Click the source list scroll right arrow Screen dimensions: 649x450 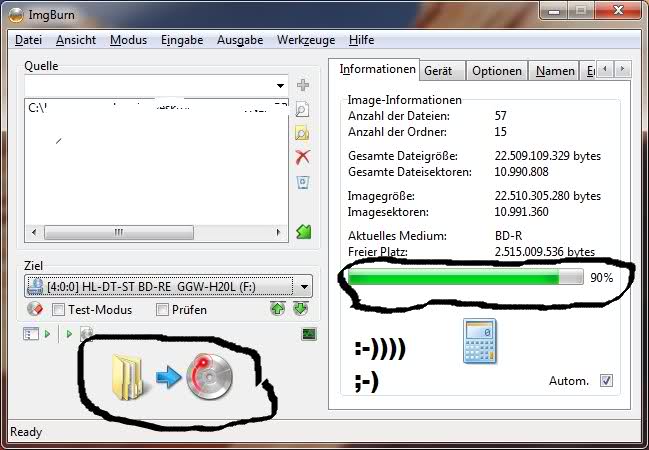pos(278,232)
